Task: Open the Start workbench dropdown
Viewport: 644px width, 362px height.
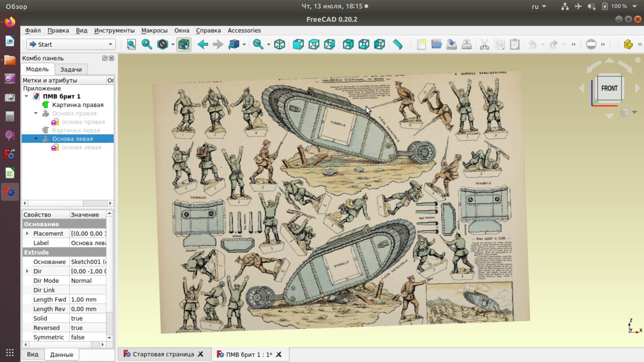Action: coord(71,45)
